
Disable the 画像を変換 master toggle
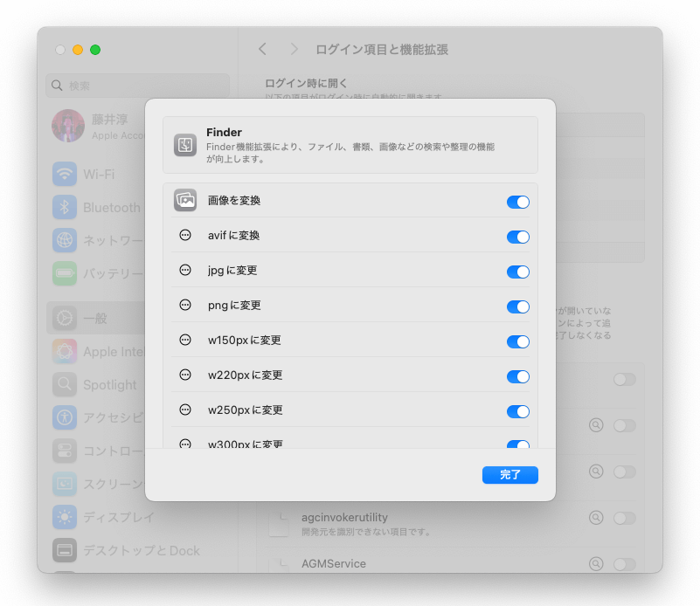518,200
